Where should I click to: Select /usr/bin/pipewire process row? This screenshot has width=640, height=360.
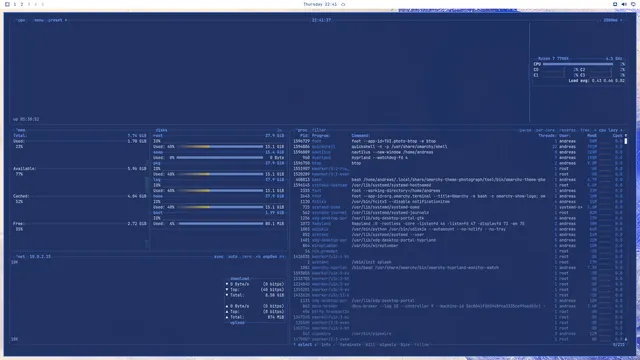pyautogui.click(x=459, y=334)
